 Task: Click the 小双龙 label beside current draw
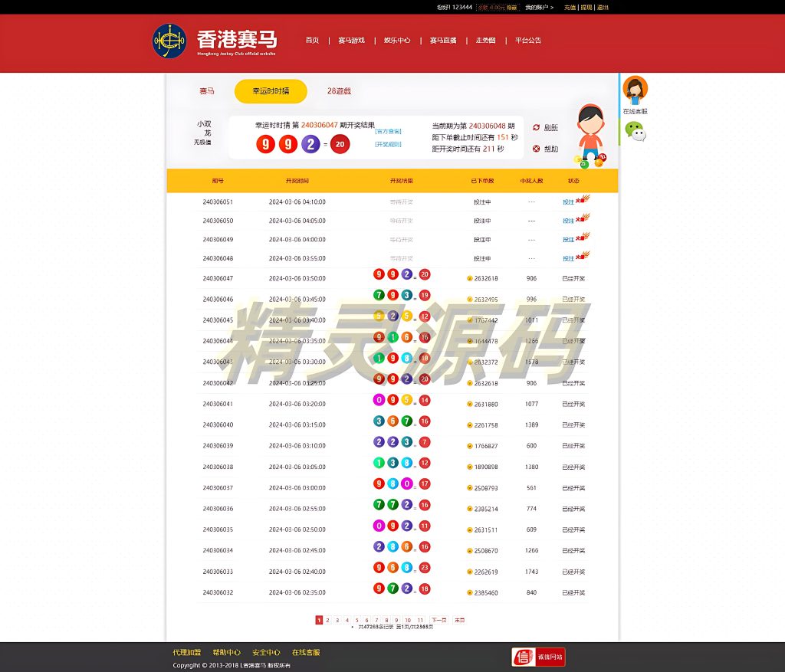pyautogui.click(x=204, y=128)
